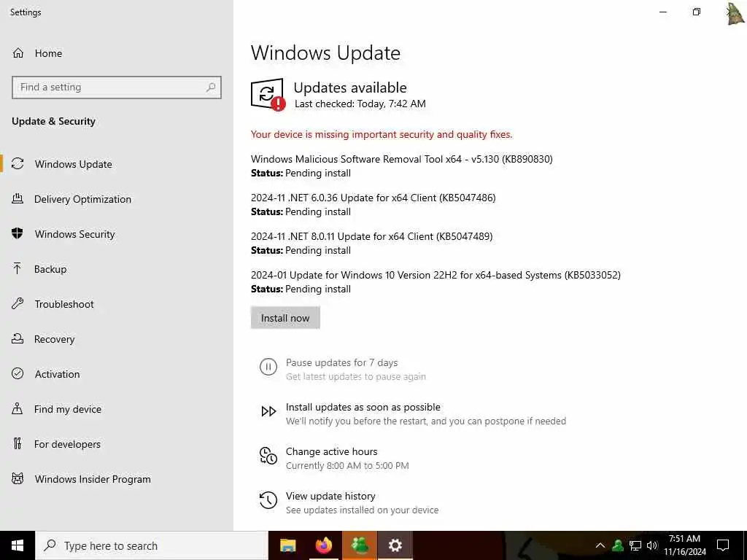The image size is (747, 560).
Task: Click the Find my device person icon
Action: click(18, 408)
